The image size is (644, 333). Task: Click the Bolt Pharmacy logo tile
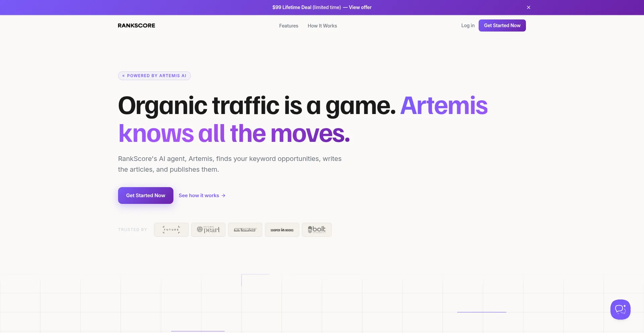(317, 230)
